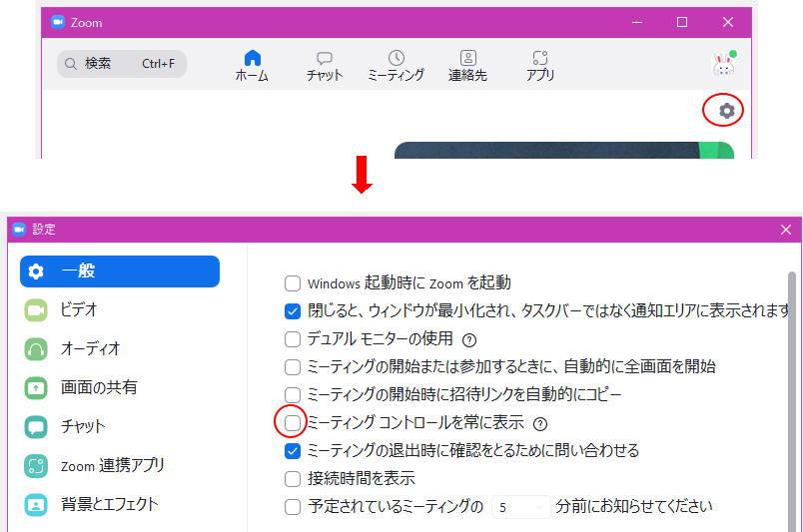Select 背景とエフェクト in the settings sidebar
The width and height of the screenshot is (803, 532).
pos(120,504)
